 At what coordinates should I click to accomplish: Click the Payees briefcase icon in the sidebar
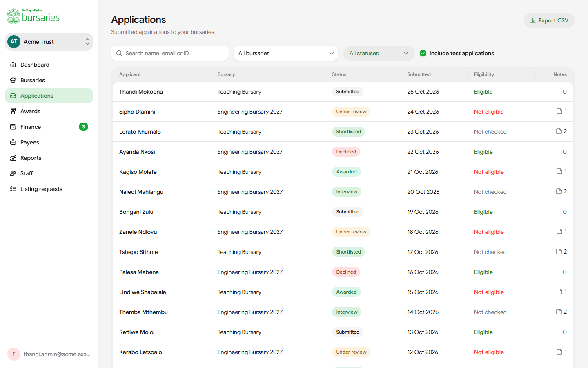[13, 142]
